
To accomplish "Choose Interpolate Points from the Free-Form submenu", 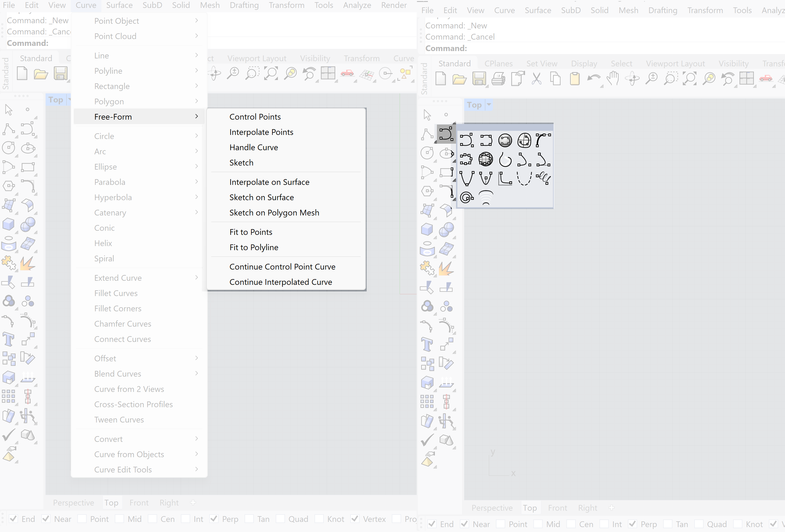I will pos(261,132).
